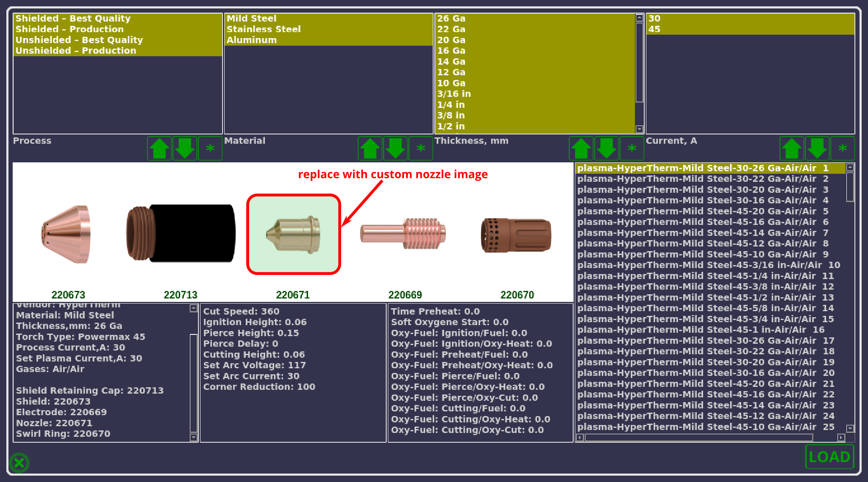The width and height of the screenshot is (868, 482).
Task: Click the Process list up arrow
Action: pyautogui.click(x=159, y=148)
